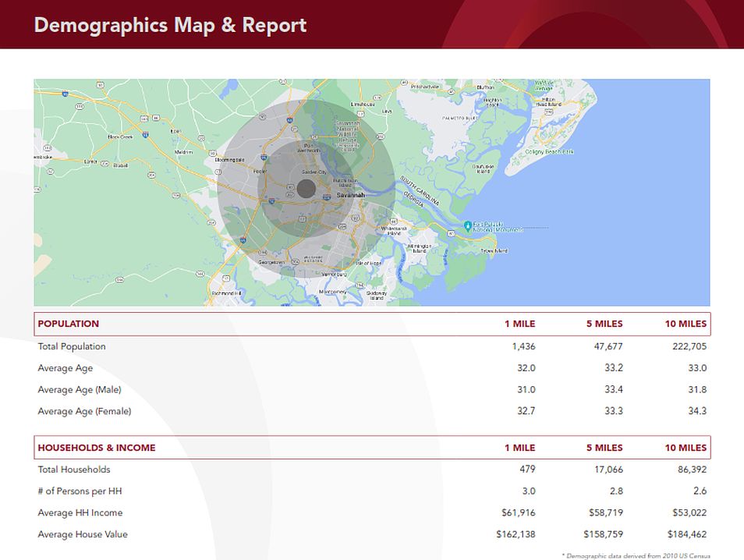Click the Average Age row label

66,368
